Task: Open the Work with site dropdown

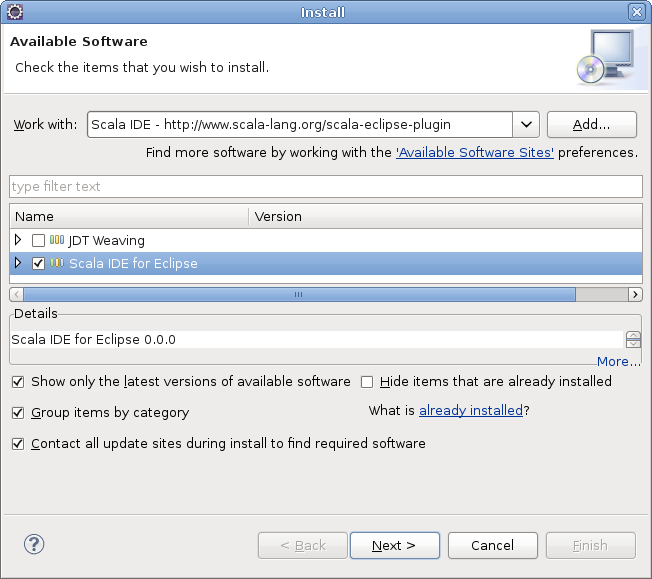Action: click(x=526, y=124)
